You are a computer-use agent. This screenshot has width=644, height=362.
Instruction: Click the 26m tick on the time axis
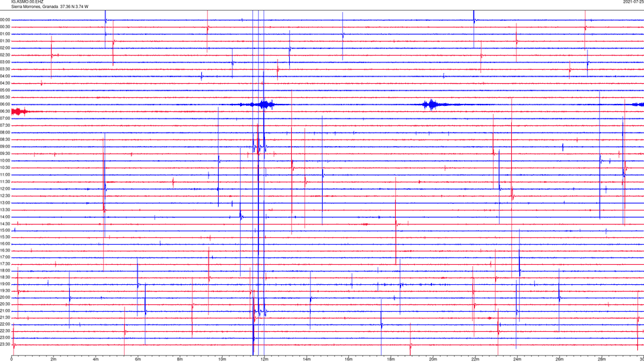point(559,359)
